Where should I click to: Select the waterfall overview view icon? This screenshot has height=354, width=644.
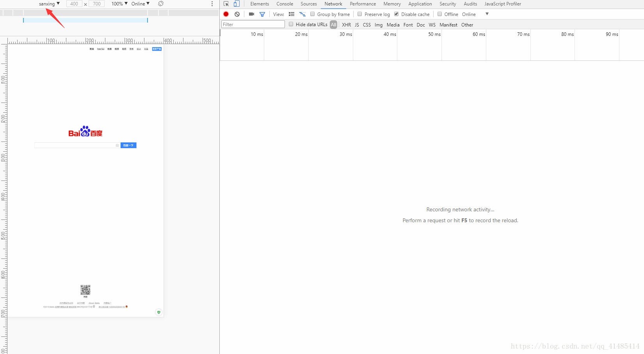pos(302,14)
